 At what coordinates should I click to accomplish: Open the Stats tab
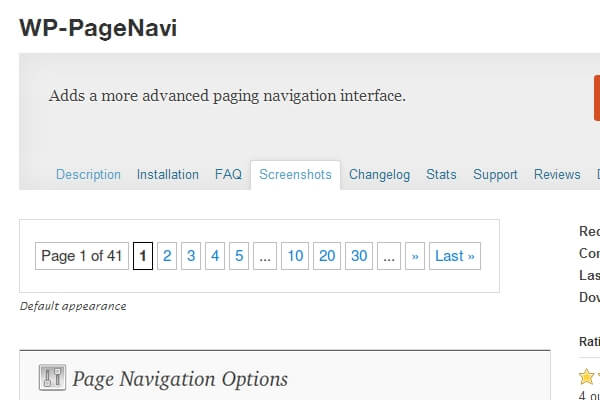[x=441, y=174]
